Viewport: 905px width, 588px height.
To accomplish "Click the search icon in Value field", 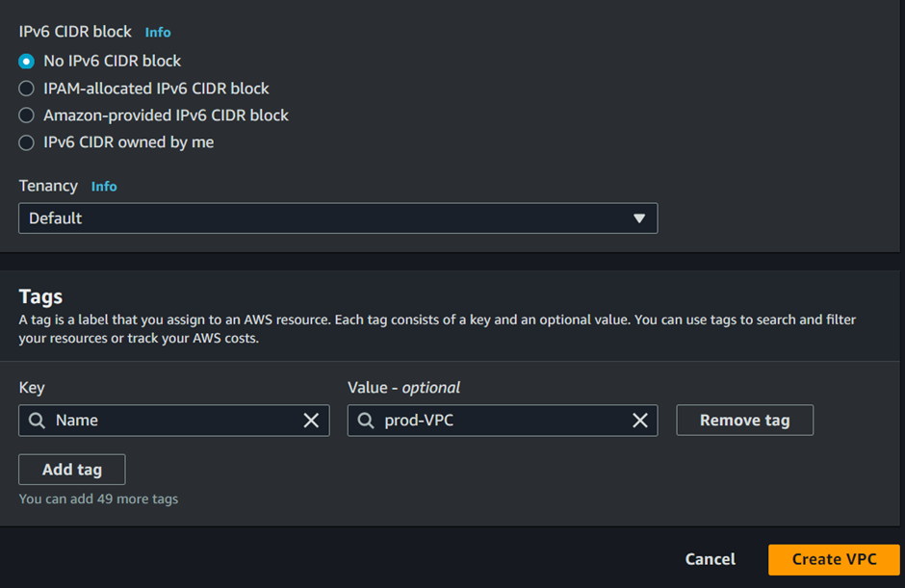I will click(366, 421).
